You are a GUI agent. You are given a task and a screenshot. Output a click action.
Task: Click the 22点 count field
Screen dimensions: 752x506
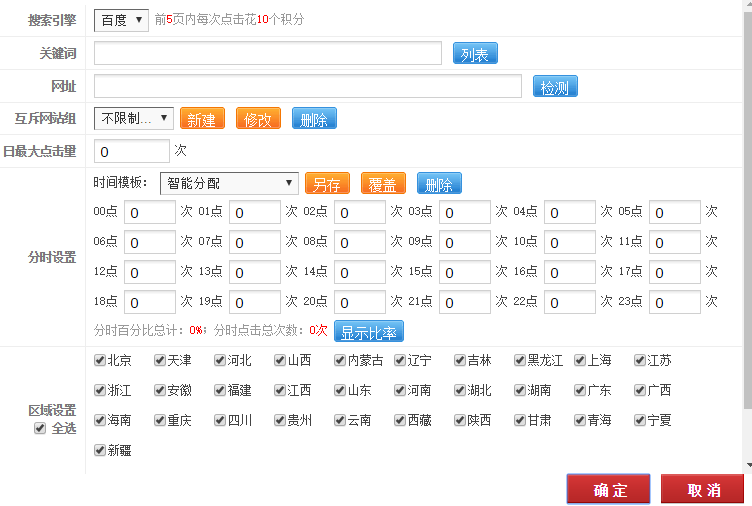tap(570, 302)
